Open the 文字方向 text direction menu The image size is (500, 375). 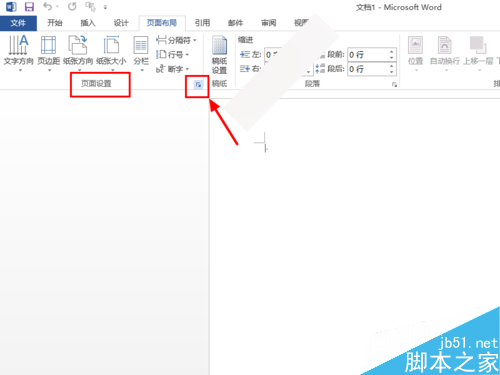coord(19,53)
